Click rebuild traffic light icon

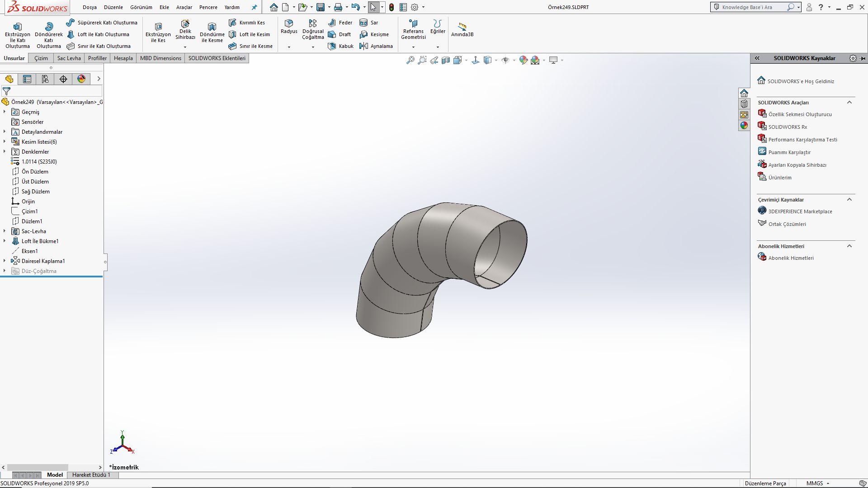tap(392, 7)
